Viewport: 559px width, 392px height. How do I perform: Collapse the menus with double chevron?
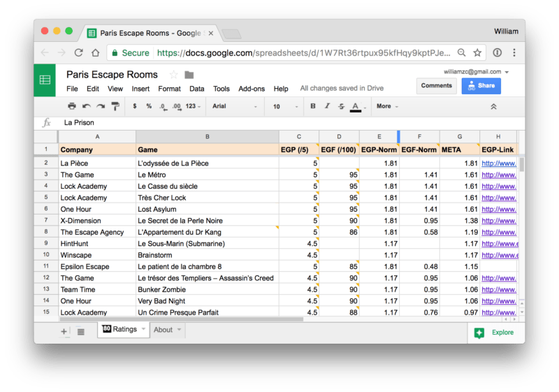(493, 106)
